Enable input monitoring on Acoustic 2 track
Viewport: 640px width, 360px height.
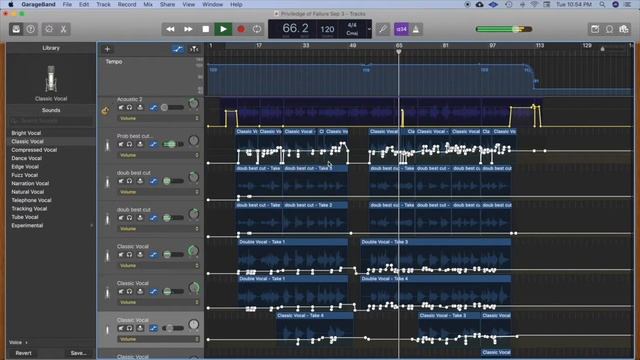click(140, 107)
